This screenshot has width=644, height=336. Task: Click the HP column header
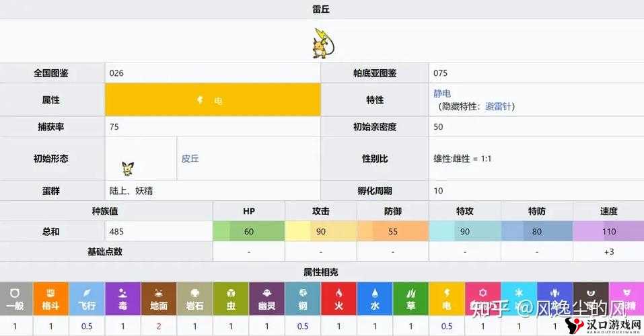(249, 211)
